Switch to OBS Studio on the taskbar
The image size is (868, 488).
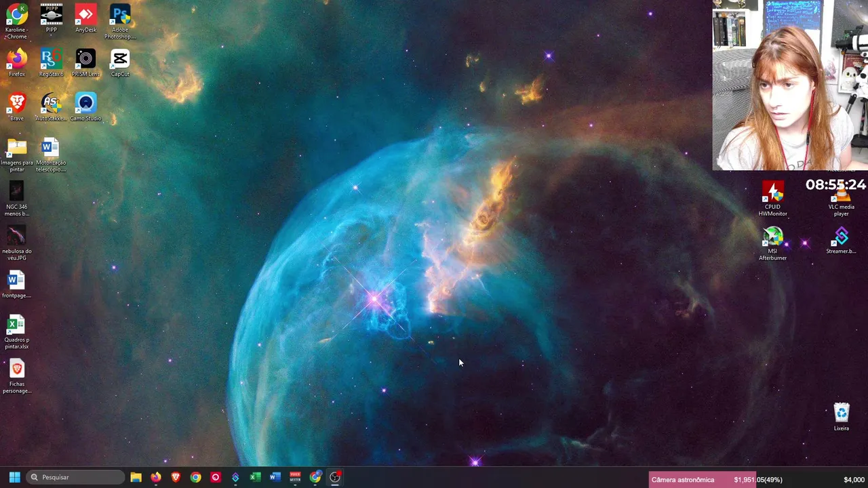[x=335, y=477]
